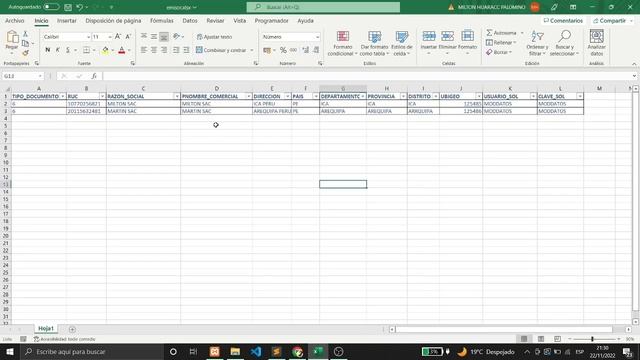Click the insert function fx icon

[94, 76]
